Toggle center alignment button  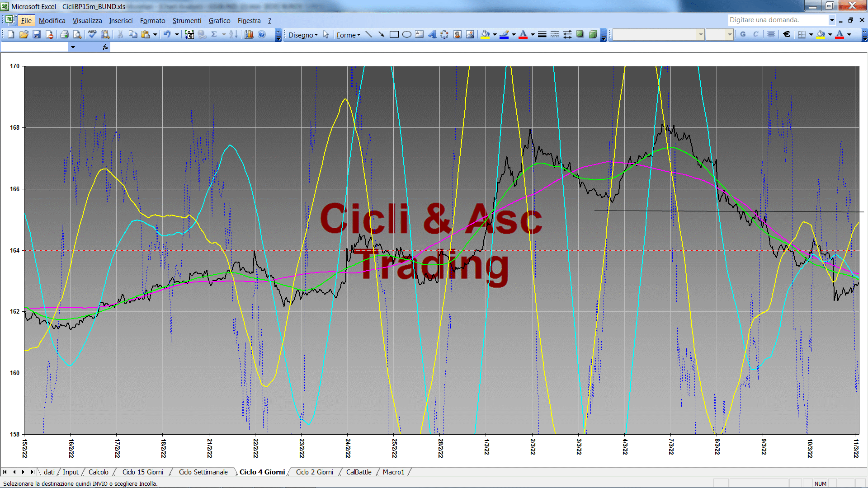pyautogui.click(x=771, y=34)
